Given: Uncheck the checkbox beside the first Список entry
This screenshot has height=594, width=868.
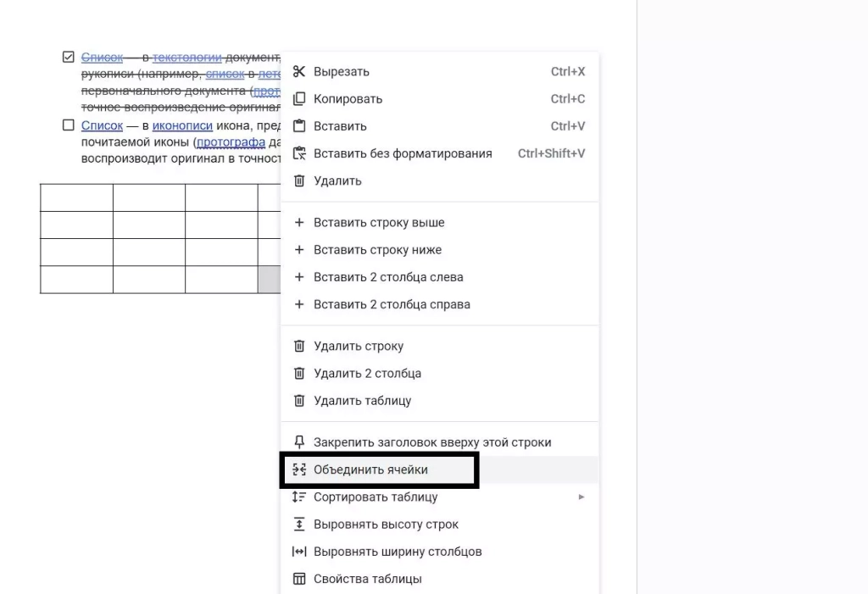Looking at the screenshot, I should (67, 57).
